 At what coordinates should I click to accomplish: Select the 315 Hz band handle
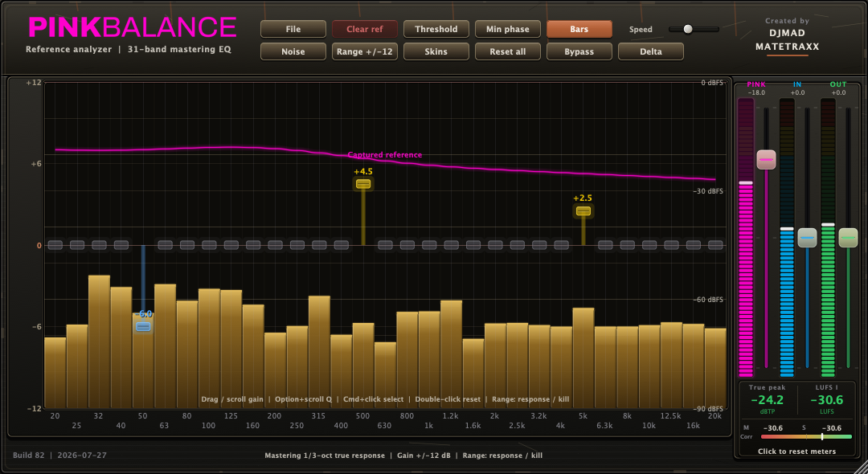pos(319,245)
